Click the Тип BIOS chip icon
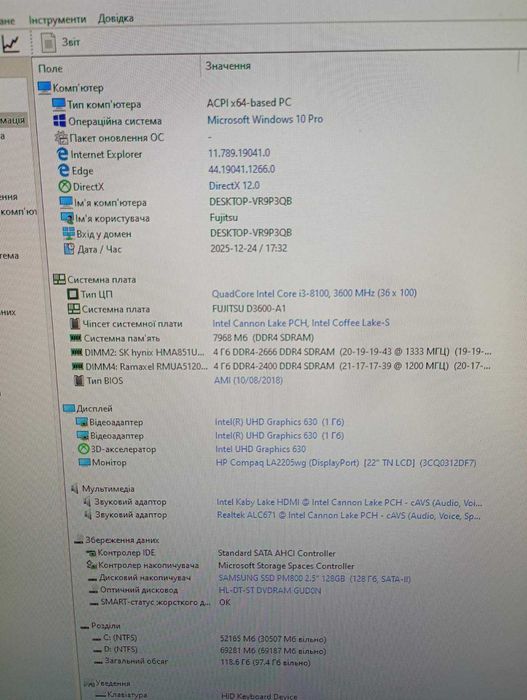Image resolution: width=527 pixels, height=700 pixels. tap(79, 381)
